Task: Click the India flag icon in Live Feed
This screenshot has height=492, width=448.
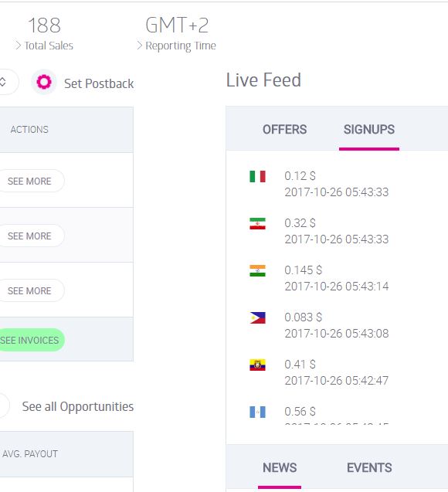Action: pyautogui.click(x=257, y=270)
